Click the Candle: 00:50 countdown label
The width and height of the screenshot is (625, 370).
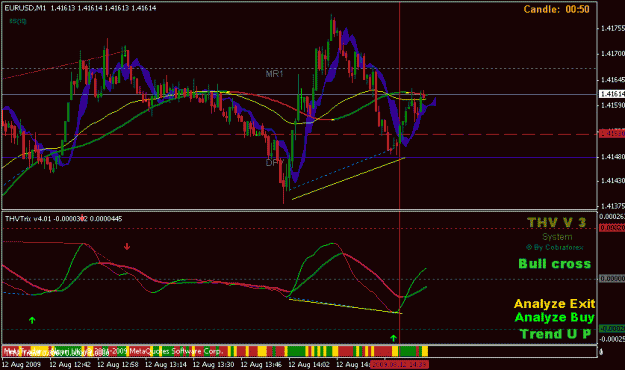(x=556, y=9)
